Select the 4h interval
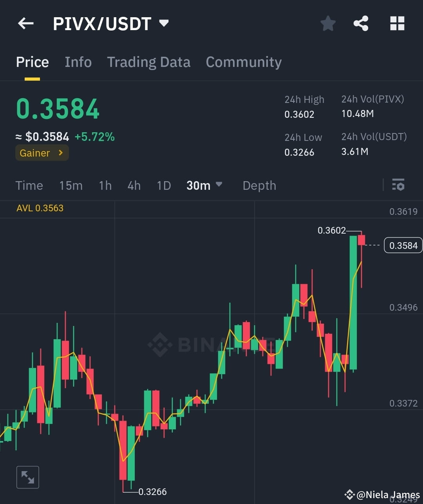Screen dimensions: 423x504 (x=134, y=185)
